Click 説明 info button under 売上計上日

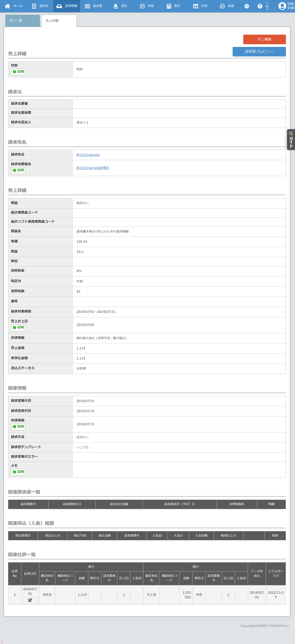[x=18, y=327]
